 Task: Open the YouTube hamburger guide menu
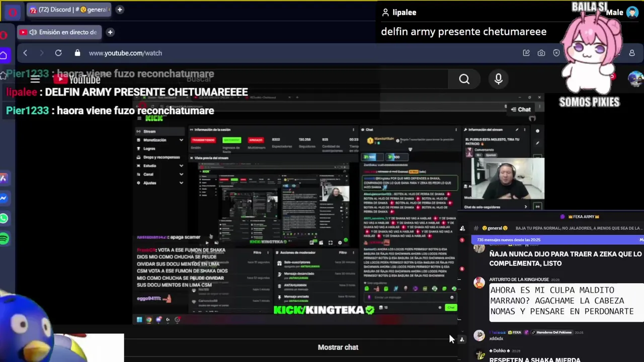35,79
